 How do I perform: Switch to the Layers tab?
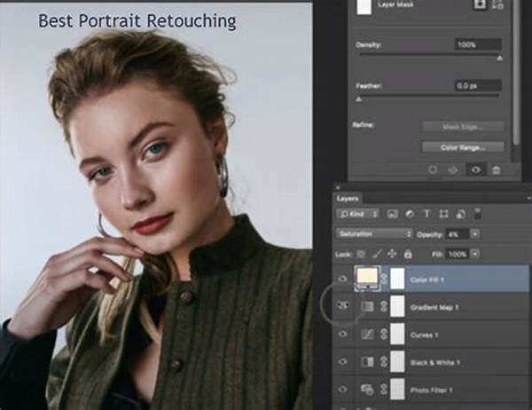pos(347,199)
